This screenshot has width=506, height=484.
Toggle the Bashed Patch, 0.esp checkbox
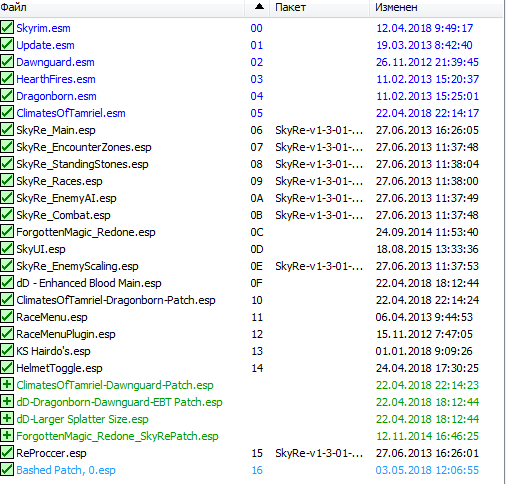(7, 469)
